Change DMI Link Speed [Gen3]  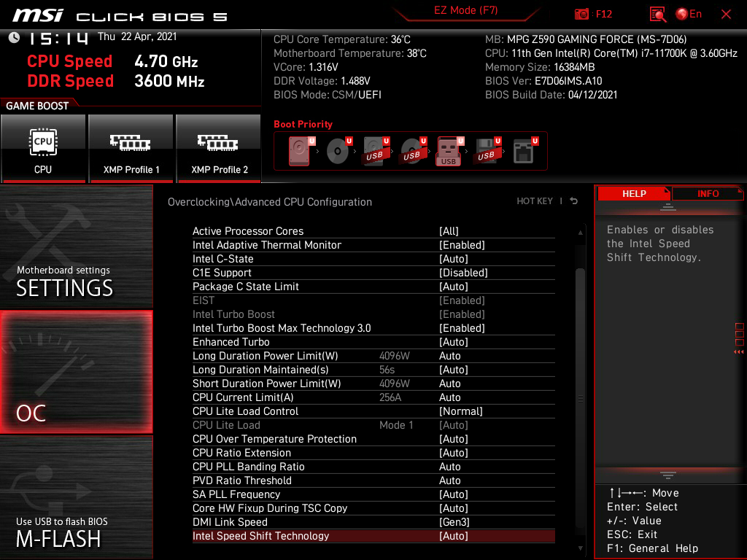[x=373, y=522]
